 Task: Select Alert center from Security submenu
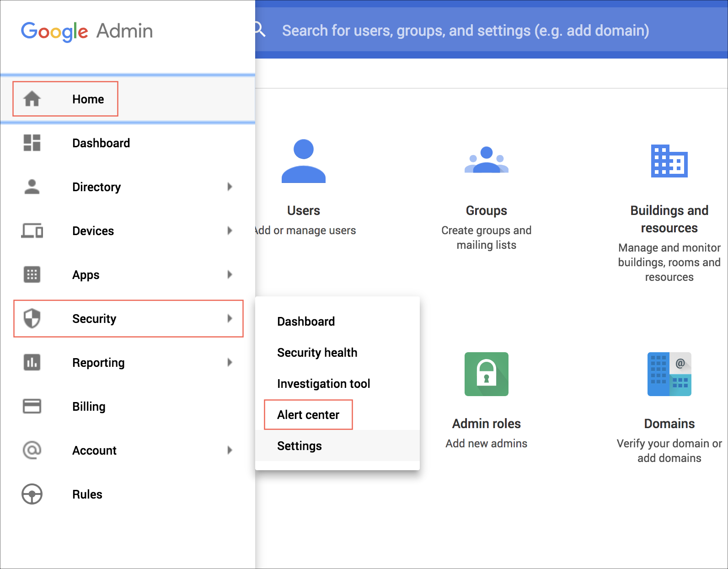coord(308,415)
